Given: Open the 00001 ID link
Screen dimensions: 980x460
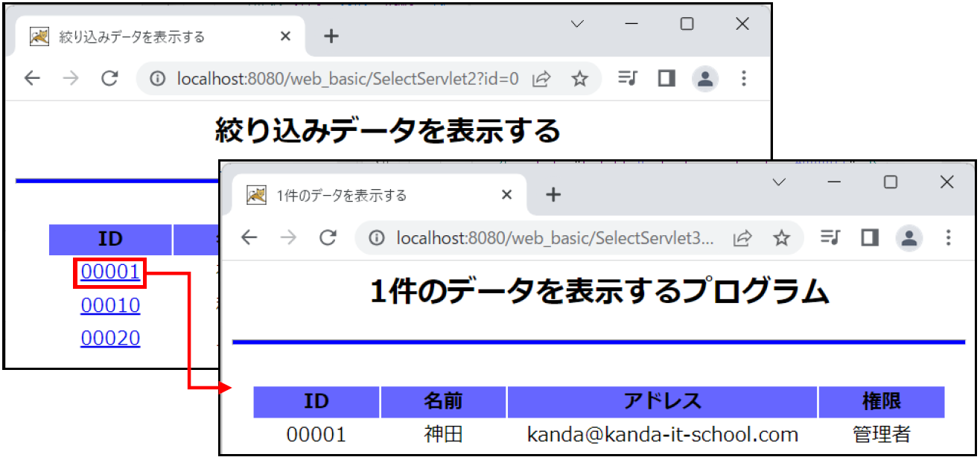Looking at the screenshot, I should click(x=110, y=272).
